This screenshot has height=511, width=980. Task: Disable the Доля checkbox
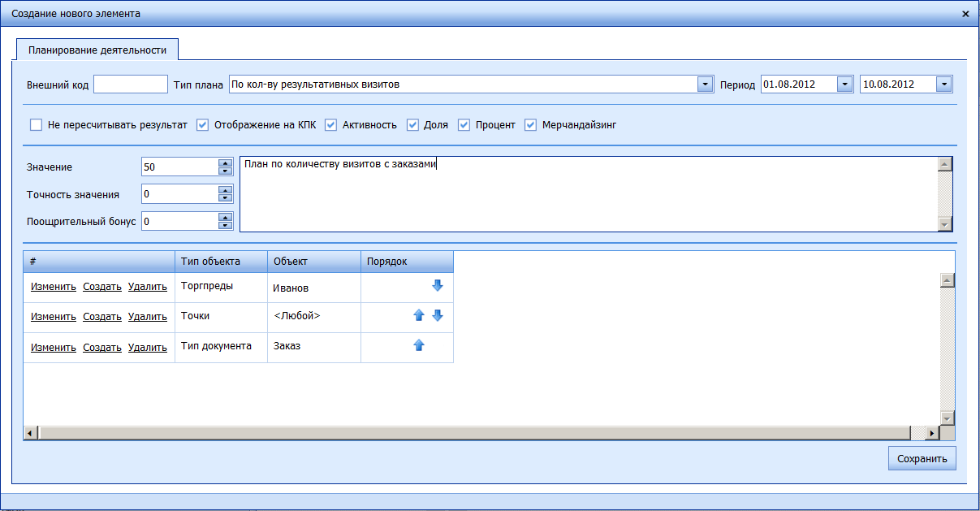coord(412,125)
